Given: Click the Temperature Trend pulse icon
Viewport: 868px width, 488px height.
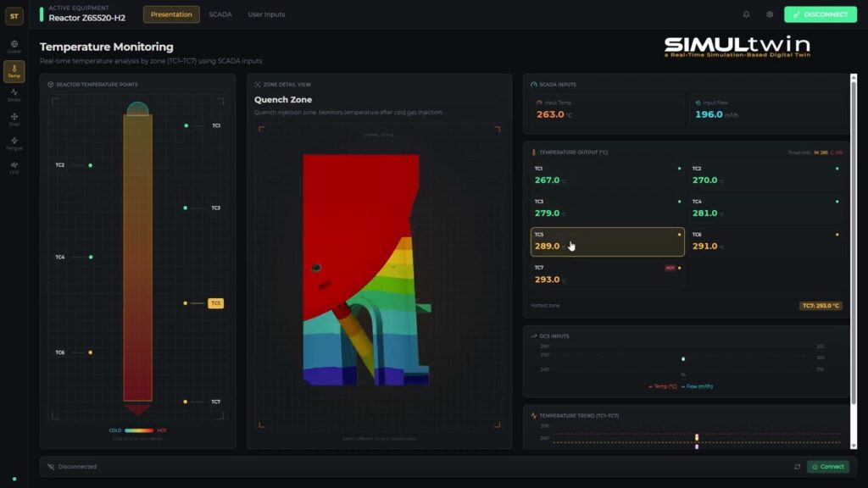Looking at the screenshot, I should (534, 415).
